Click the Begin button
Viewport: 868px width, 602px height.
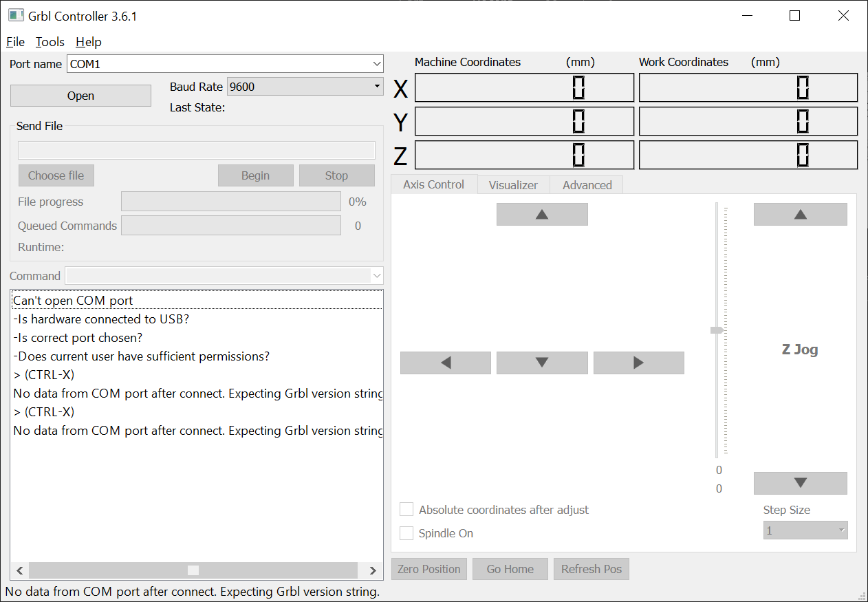pyautogui.click(x=255, y=175)
